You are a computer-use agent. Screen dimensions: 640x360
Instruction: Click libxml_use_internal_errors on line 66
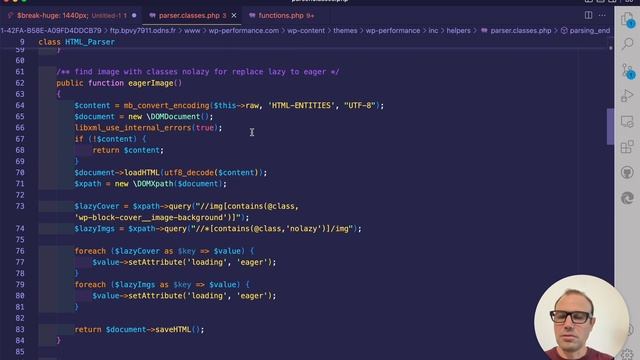133,128
